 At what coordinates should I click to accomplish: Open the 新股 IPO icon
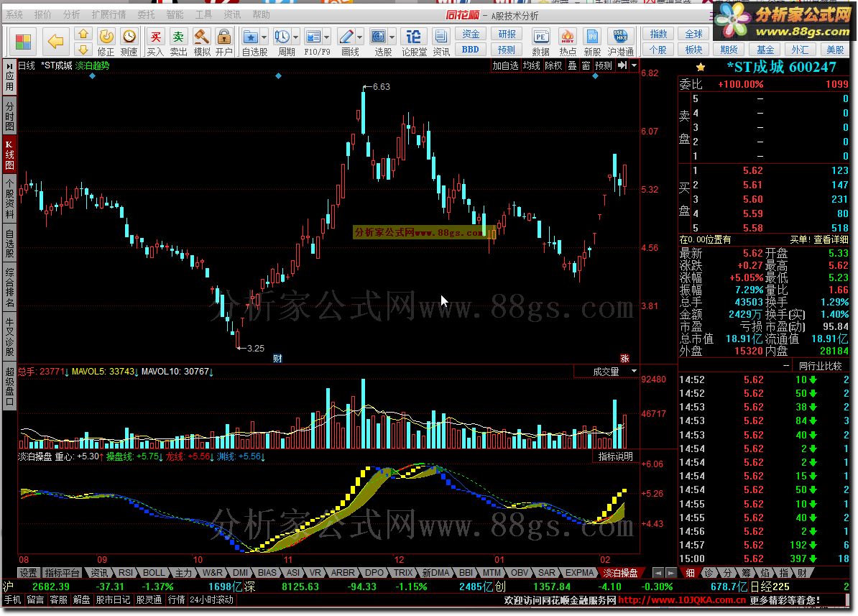[592, 42]
